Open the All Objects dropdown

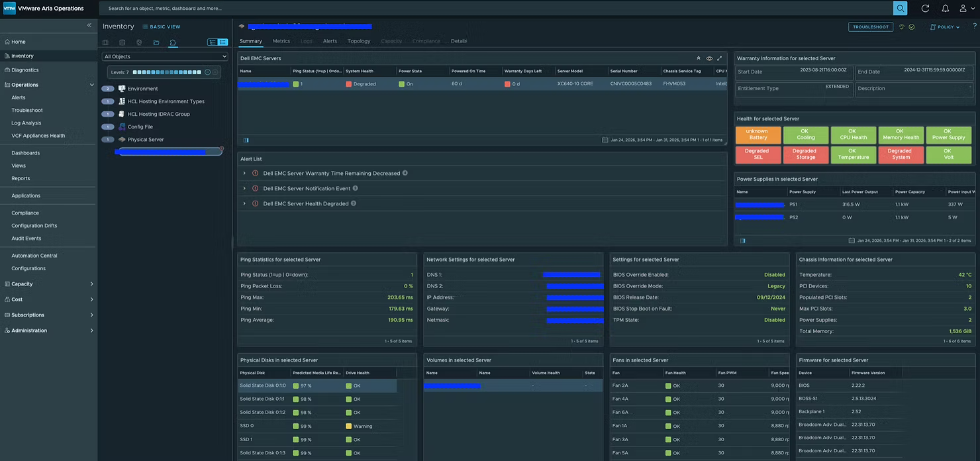pos(165,57)
